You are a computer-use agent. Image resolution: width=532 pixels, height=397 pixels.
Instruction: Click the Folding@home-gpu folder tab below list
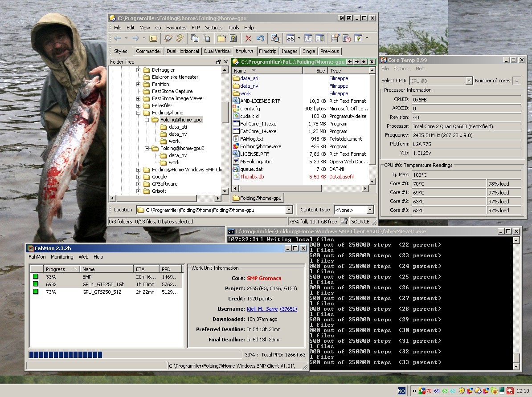pyautogui.click(x=258, y=198)
